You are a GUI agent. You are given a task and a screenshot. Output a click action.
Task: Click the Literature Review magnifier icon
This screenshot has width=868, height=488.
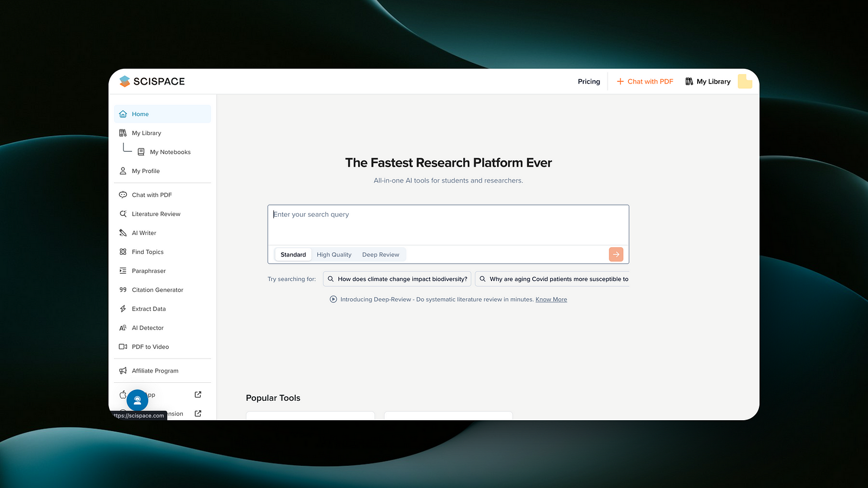tap(123, 214)
